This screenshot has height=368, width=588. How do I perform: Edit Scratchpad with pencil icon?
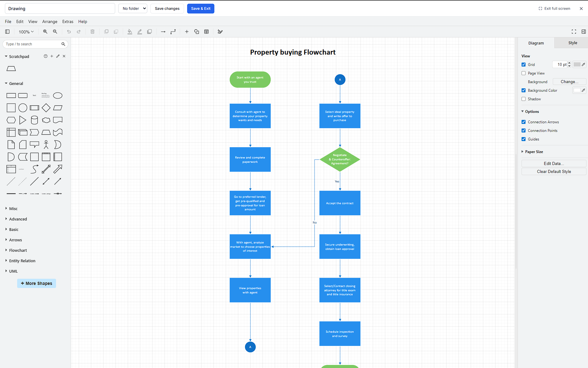pos(58,56)
